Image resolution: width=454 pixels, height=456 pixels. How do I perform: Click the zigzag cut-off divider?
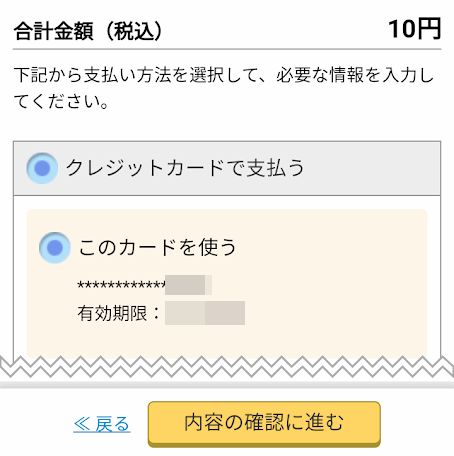click(x=227, y=367)
